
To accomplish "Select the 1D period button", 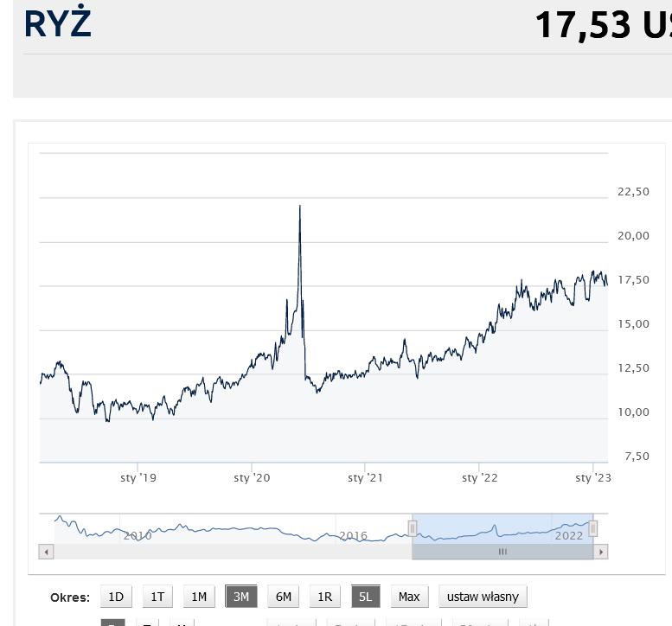I will pos(116,597).
